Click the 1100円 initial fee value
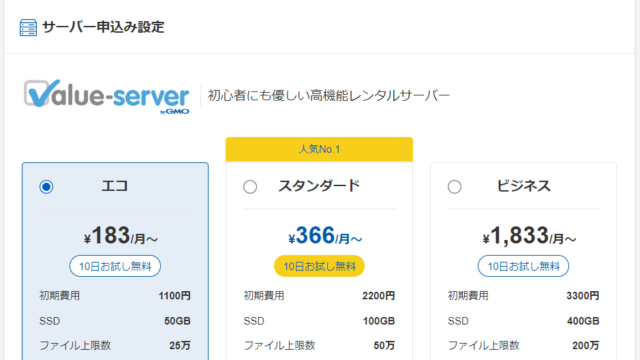This screenshot has height=360, width=640. (175, 296)
